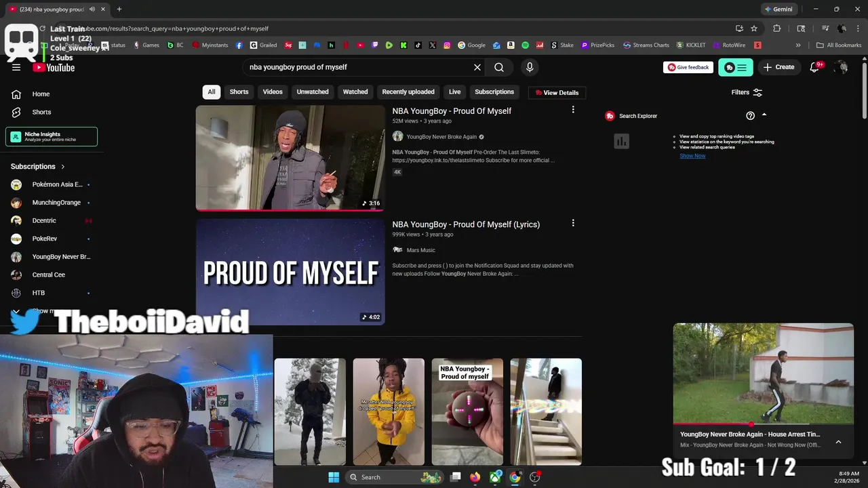Collapse the Search Explorer panel arrow
This screenshot has height=488, width=868.
[764, 115]
